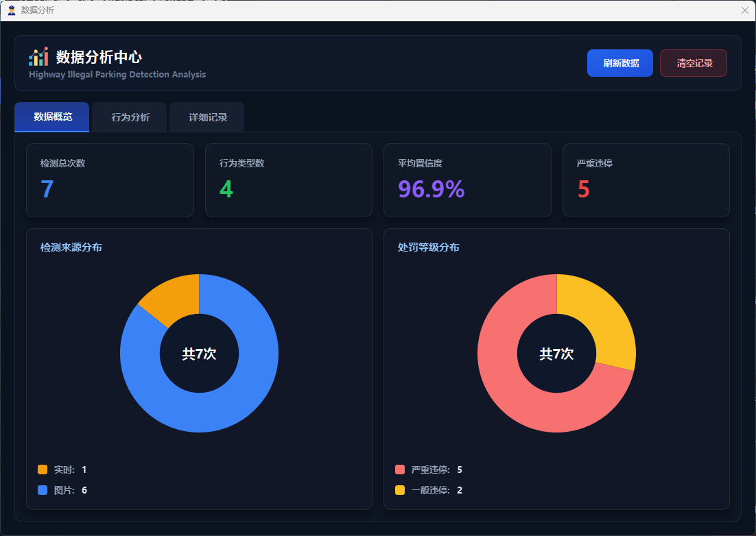Click the red 严重违停 legend swatch

400,470
